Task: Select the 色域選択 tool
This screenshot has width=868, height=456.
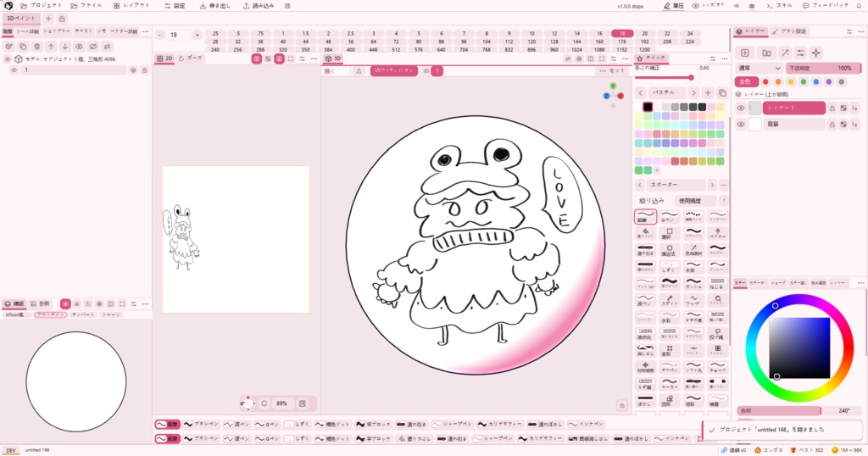Action: pos(693,250)
